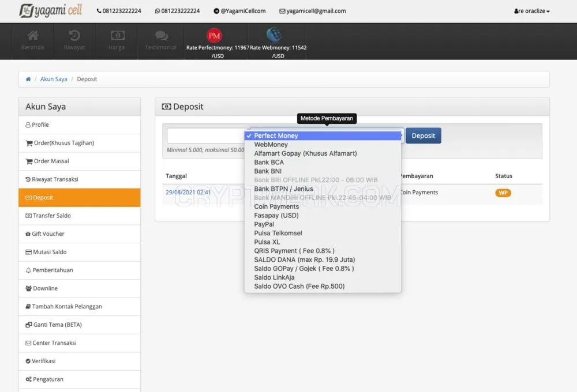This screenshot has height=392, width=577.
Task: Open Mutasi Saldo sidebar item
Action: point(80,252)
